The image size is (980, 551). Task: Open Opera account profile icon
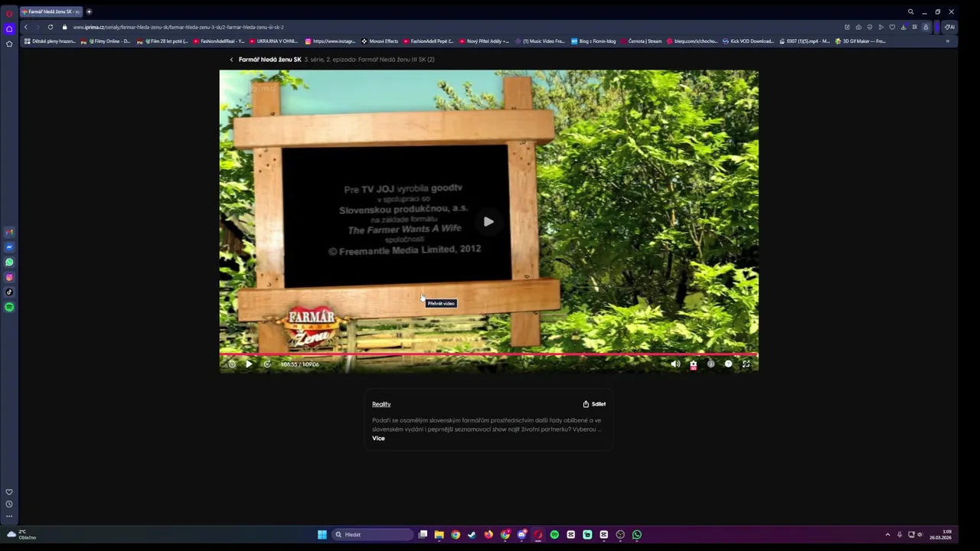click(926, 27)
